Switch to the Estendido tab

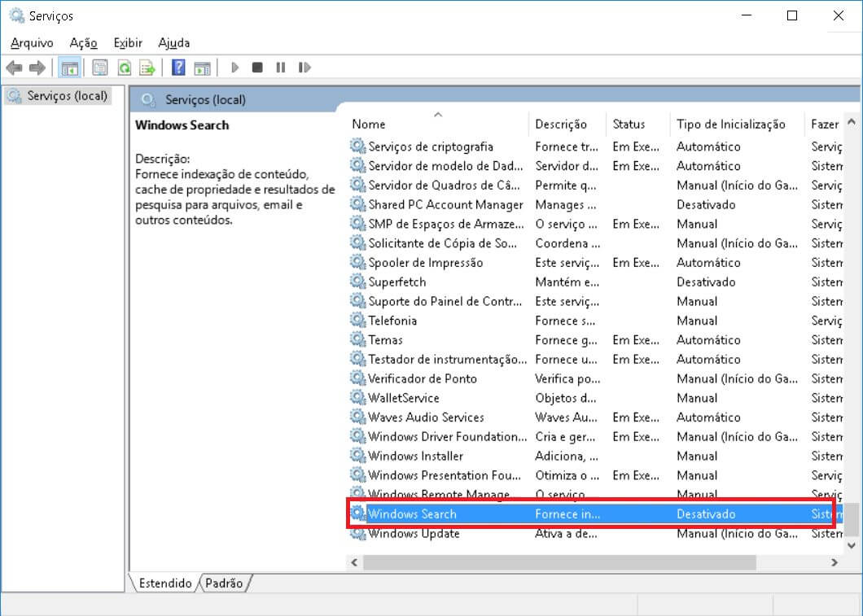(x=164, y=583)
